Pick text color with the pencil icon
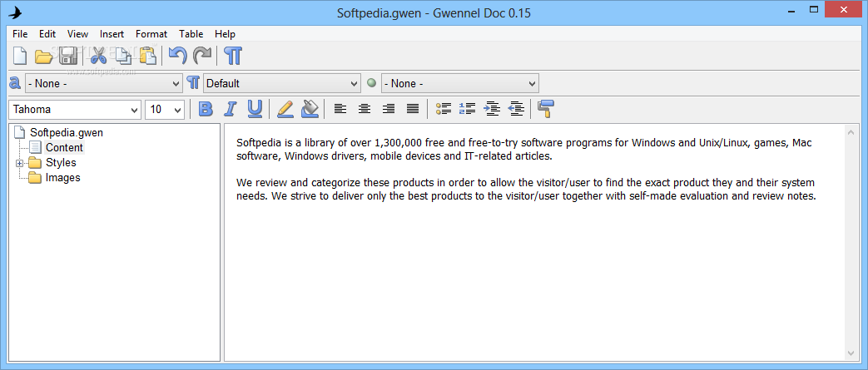This screenshot has width=868, height=370. pos(285,109)
